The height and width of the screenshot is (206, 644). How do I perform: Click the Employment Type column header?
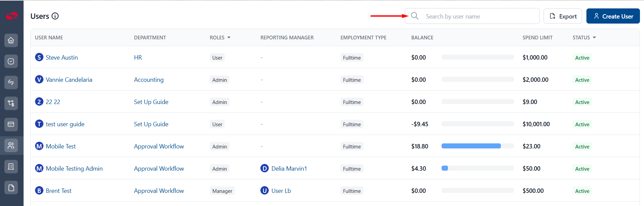tap(363, 38)
